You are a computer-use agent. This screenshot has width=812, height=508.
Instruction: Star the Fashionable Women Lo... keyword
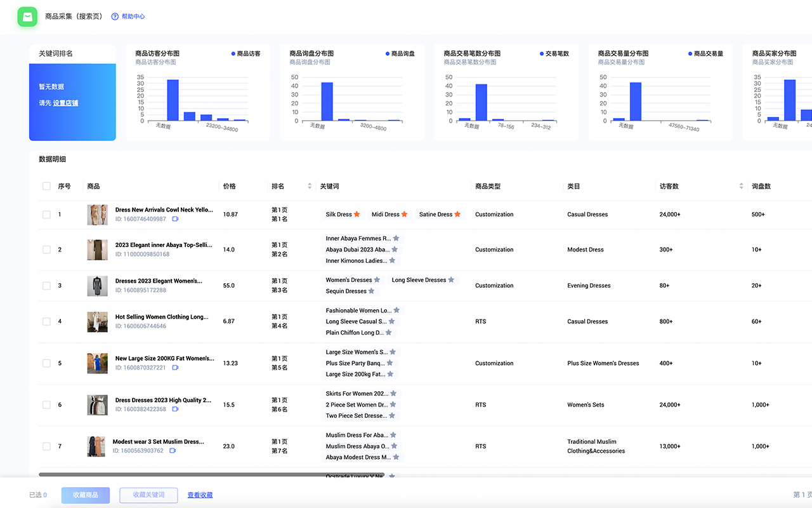point(396,311)
